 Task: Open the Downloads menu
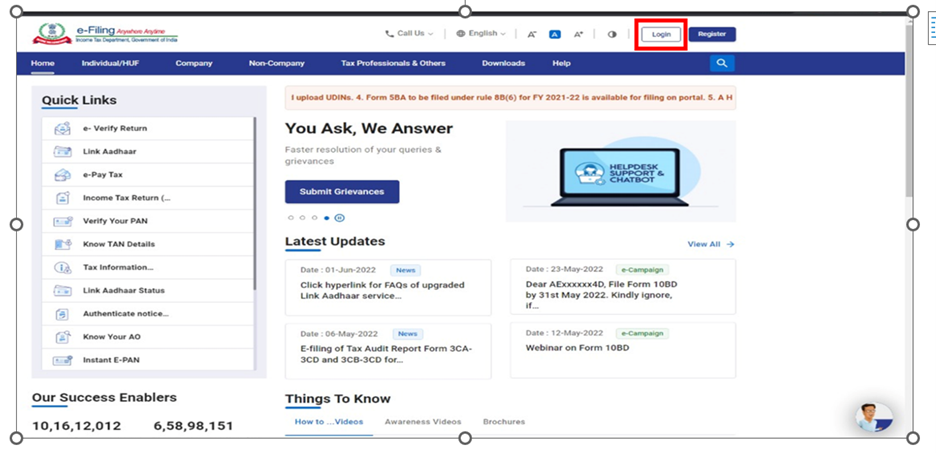point(503,63)
